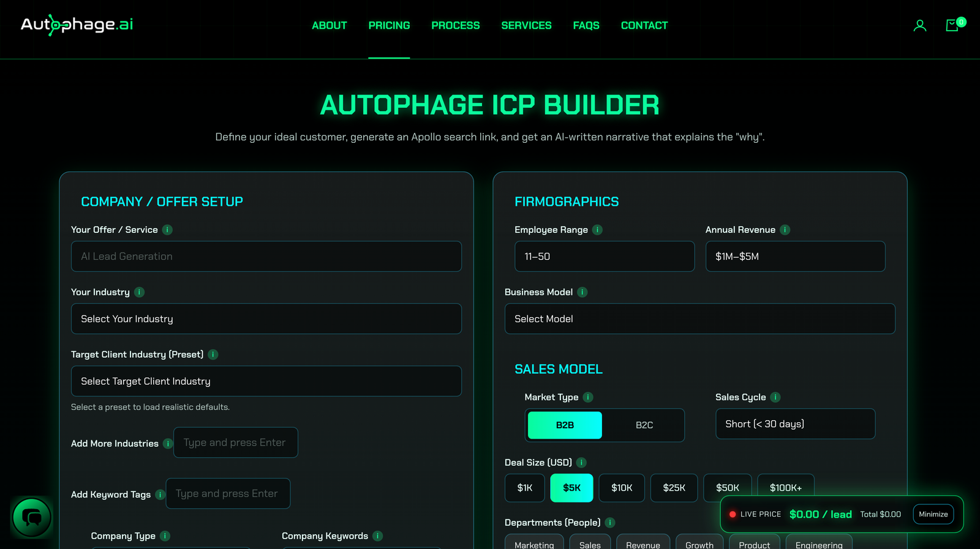
Task: Click info icon beside Employee Range
Action: click(598, 230)
